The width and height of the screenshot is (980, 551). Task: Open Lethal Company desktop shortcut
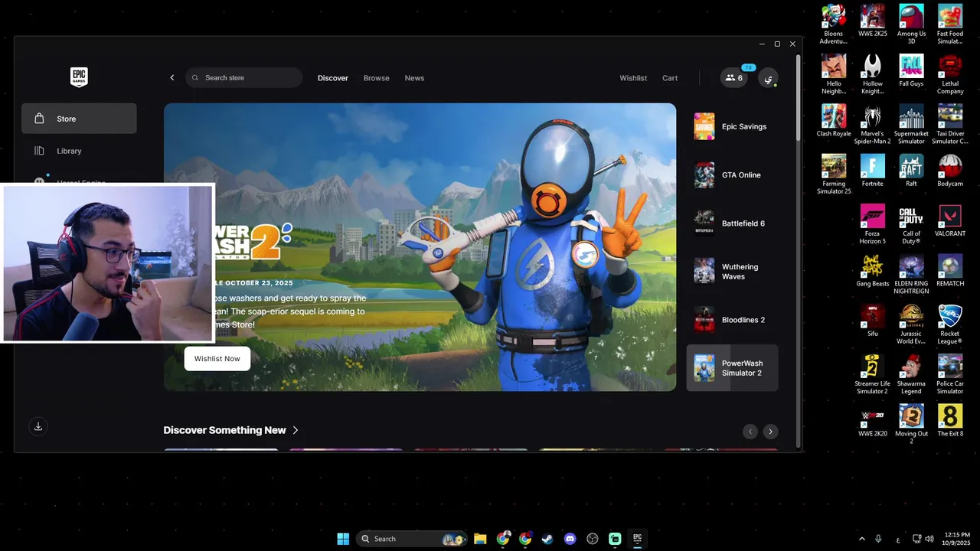[x=950, y=74]
